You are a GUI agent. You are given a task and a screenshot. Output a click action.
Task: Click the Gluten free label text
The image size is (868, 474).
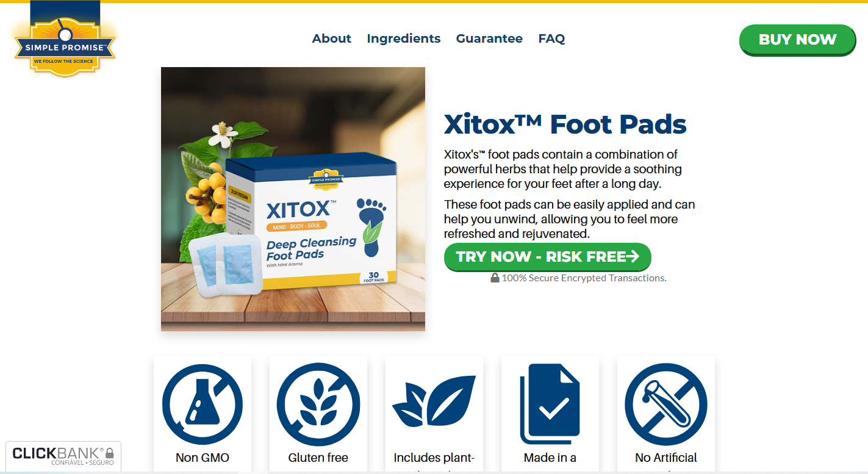click(x=318, y=458)
